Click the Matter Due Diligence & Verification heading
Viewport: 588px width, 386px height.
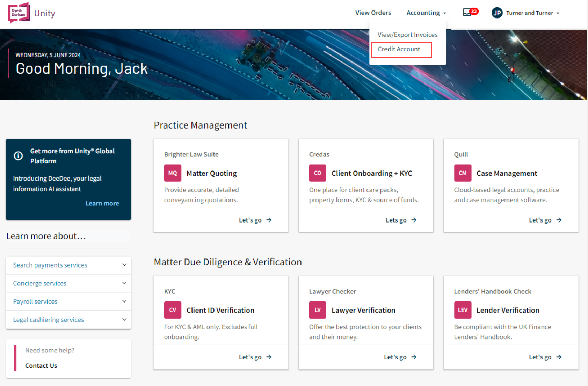click(228, 262)
